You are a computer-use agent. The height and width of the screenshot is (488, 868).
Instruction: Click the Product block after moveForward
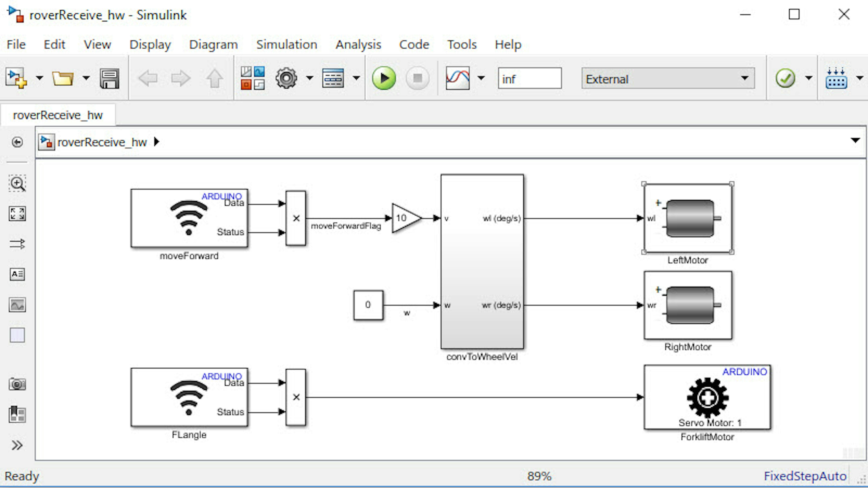296,218
